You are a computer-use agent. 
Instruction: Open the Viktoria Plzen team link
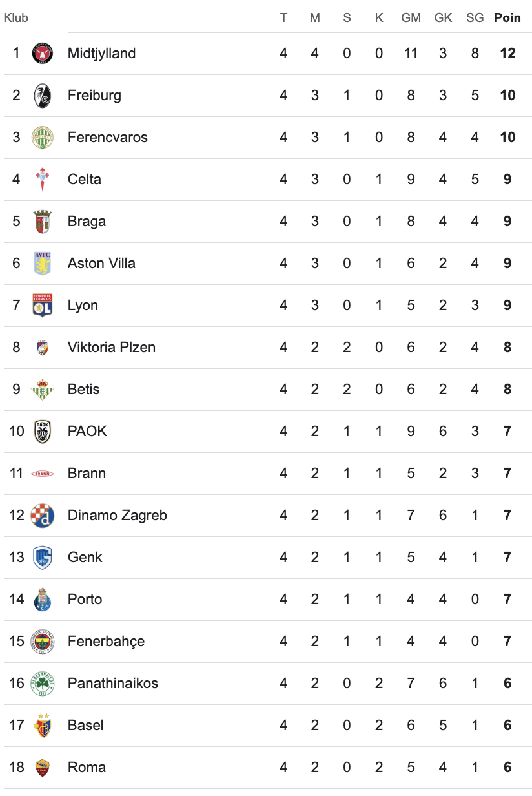[x=111, y=347]
